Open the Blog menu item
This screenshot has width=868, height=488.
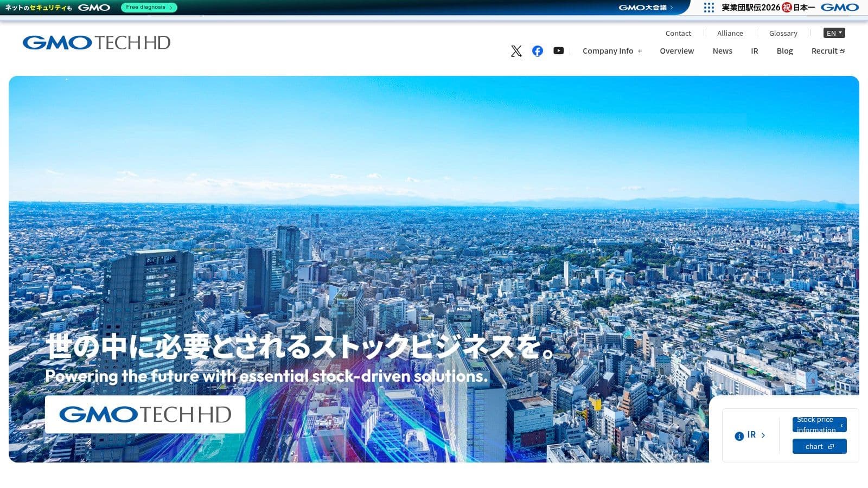click(x=784, y=51)
